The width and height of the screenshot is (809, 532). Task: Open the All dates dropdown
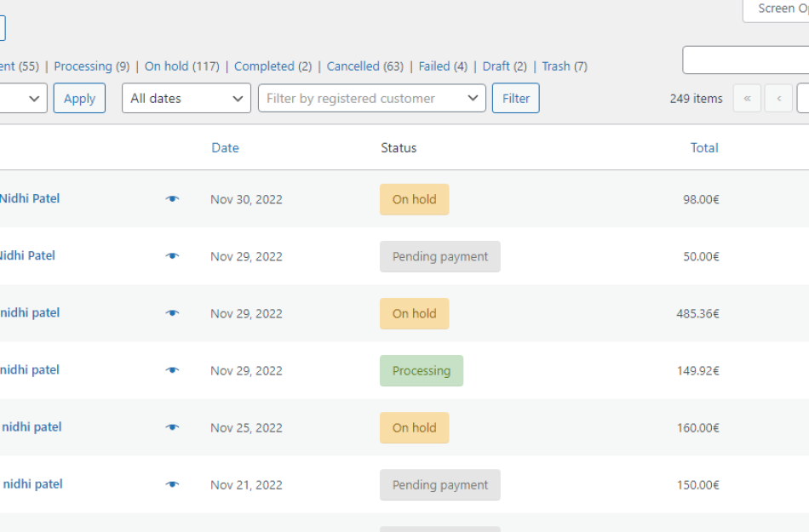[x=186, y=98]
